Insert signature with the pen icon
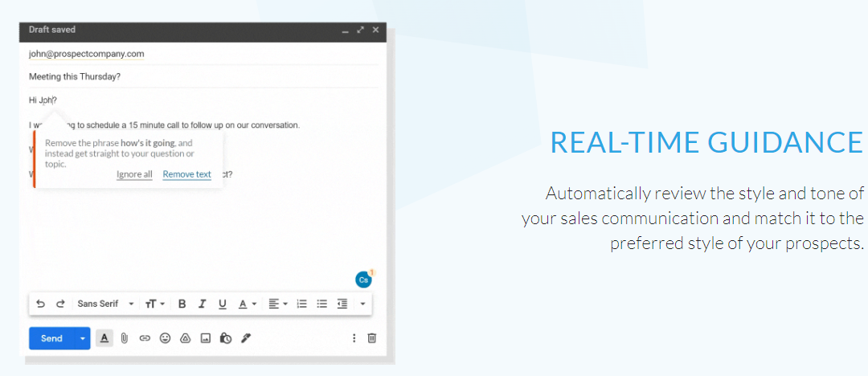The width and height of the screenshot is (868, 376). coord(246,337)
